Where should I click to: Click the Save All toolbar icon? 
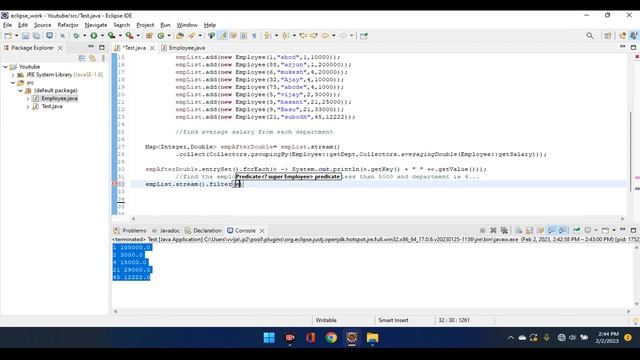pyautogui.click(x=36, y=36)
